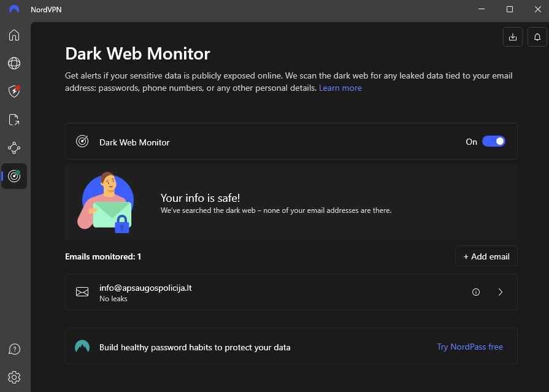549x392 pixels.
Task: Click the Your info is safe! heading
Action: (x=200, y=198)
